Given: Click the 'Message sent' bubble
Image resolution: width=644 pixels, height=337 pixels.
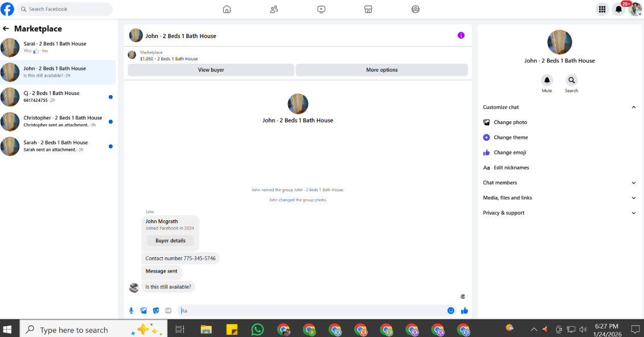Looking at the screenshot, I should coord(161,272).
